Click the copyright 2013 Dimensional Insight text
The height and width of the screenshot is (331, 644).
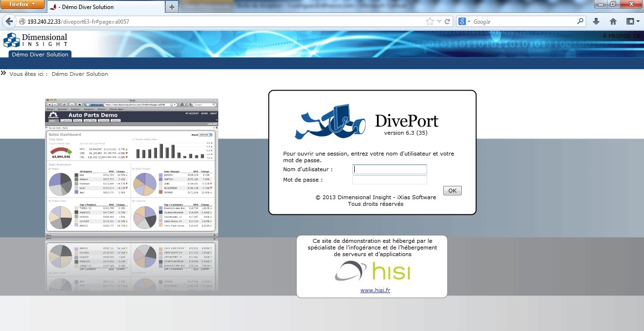(x=376, y=197)
